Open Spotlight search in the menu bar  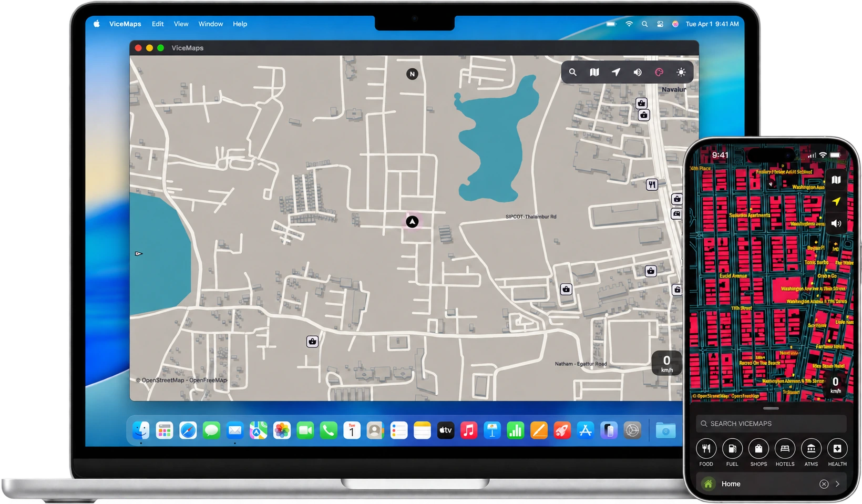[644, 24]
